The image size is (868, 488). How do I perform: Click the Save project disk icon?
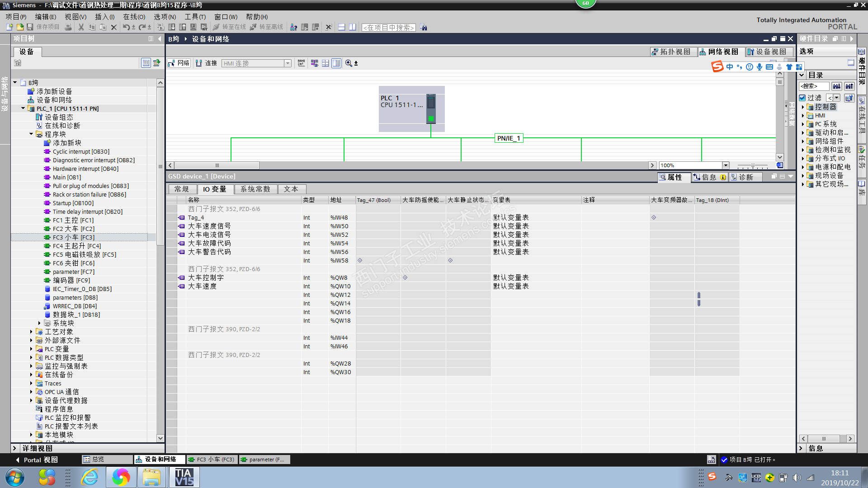pos(30,27)
